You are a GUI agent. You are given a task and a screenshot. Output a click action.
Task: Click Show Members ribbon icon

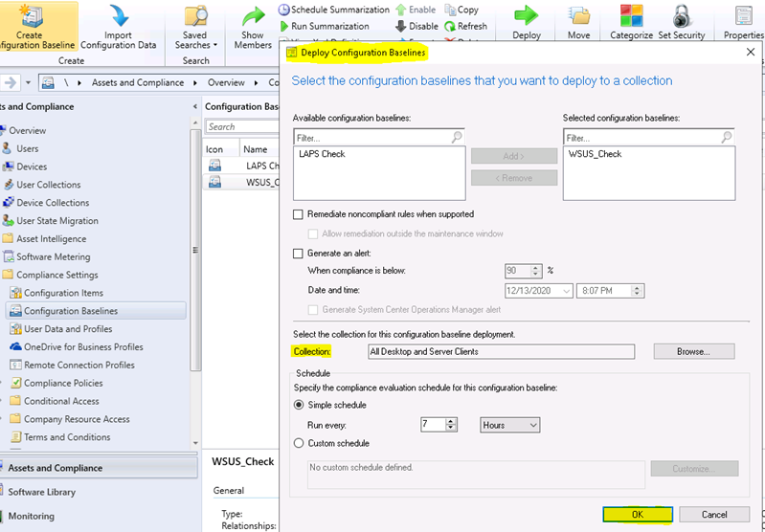tap(253, 15)
